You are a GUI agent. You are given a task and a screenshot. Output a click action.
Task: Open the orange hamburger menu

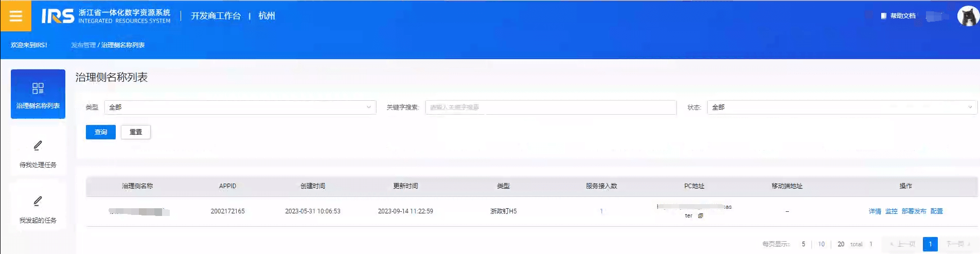[15, 16]
